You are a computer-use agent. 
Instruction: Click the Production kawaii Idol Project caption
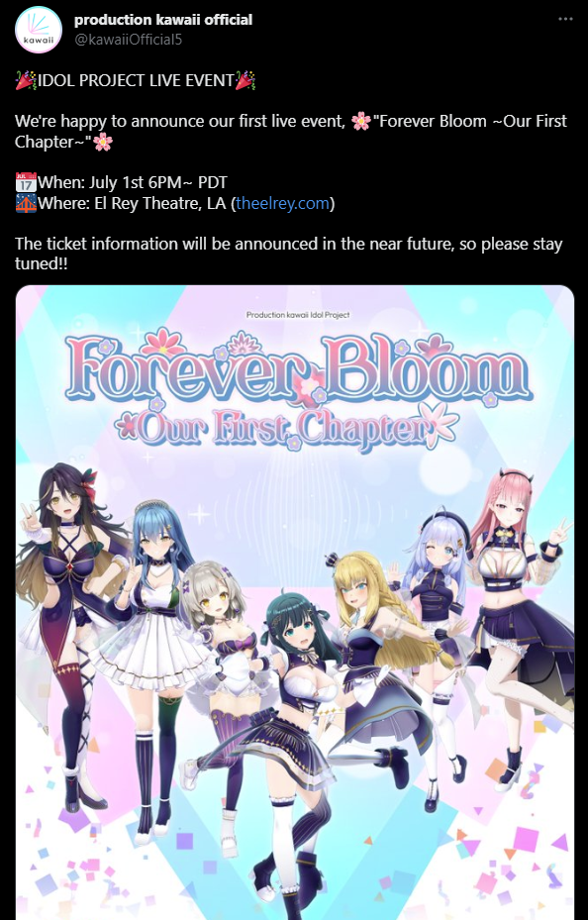pos(298,315)
